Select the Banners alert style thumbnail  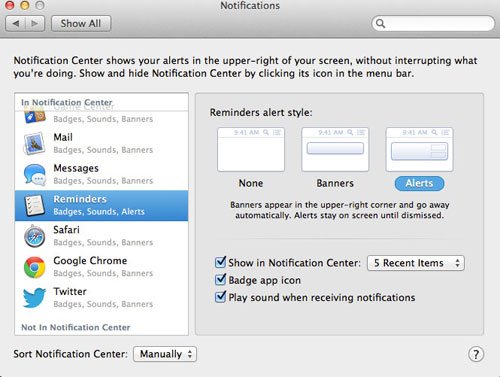point(335,149)
